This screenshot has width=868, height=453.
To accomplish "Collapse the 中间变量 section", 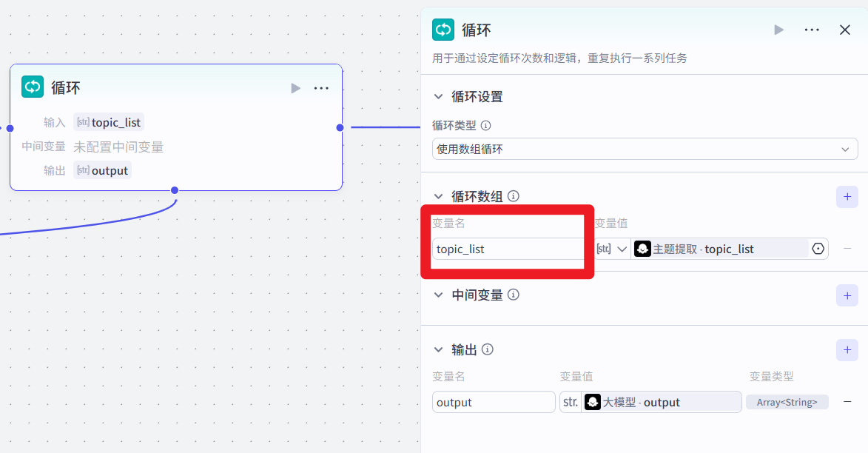I will point(438,295).
